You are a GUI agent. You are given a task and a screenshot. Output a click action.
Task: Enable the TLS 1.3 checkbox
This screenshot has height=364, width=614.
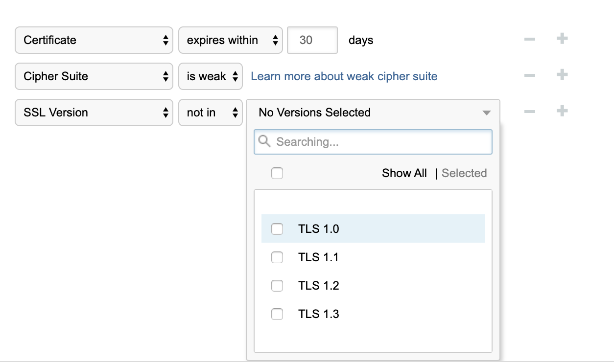(x=277, y=314)
